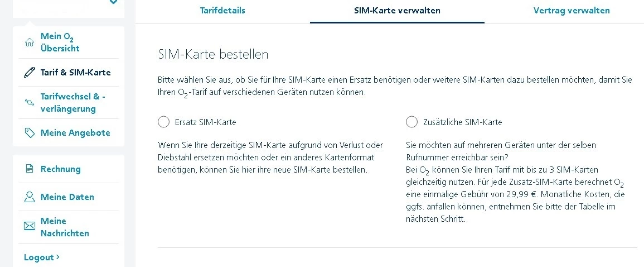Click the envelope icon for Meine Nachrichten
644x267 pixels.
[30, 226]
